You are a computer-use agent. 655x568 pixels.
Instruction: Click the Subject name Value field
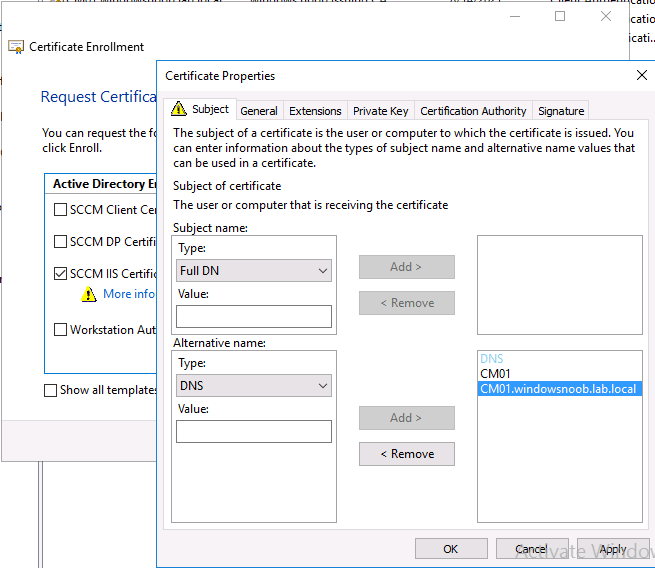254,317
